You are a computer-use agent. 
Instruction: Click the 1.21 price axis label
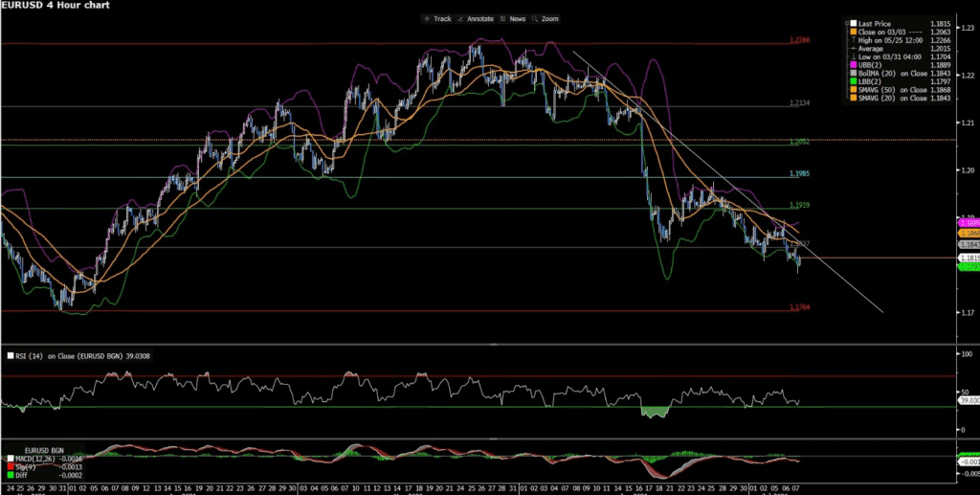click(x=969, y=123)
